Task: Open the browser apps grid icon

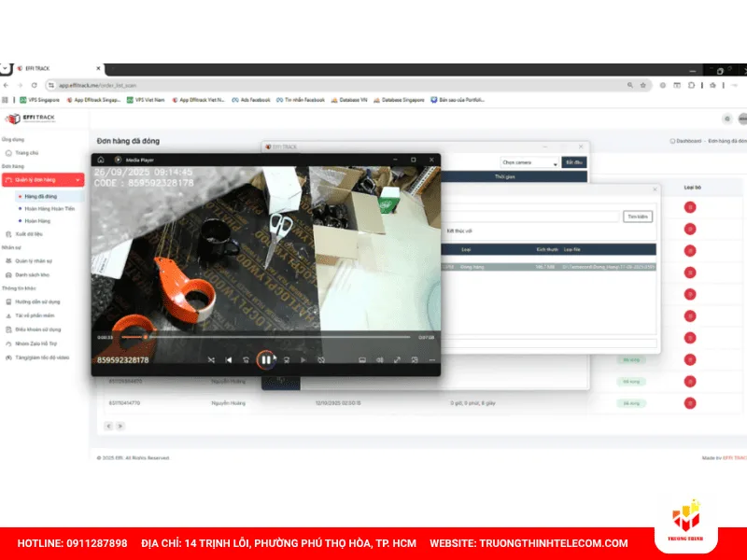Action: 6,100
